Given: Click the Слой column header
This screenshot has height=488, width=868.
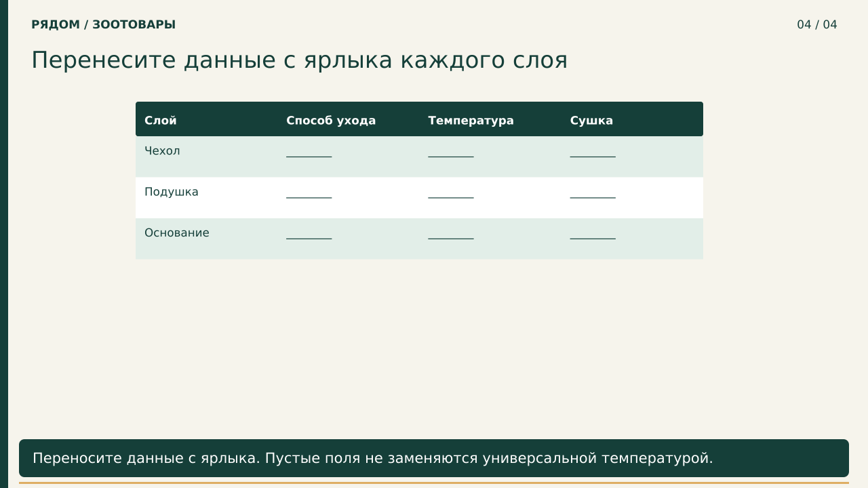Looking at the screenshot, I should (x=161, y=121).
